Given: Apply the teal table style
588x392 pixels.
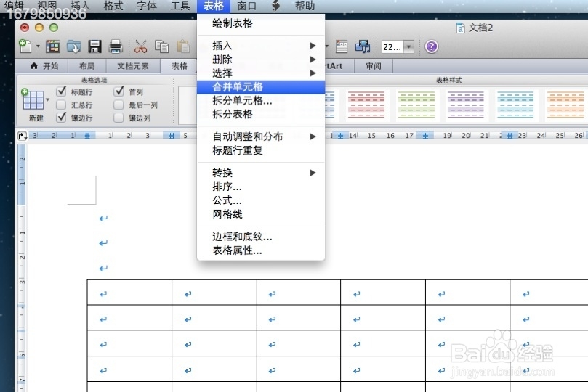Looking at the screenshot, I should click(x=515, y=105).
